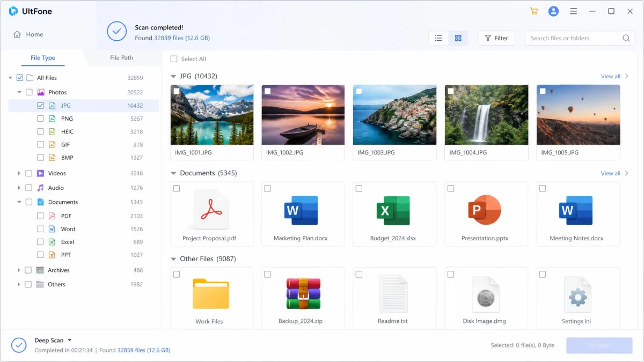Collapse the Photos tree node
This screenshot has height=362, width=644.
point(19,92)
